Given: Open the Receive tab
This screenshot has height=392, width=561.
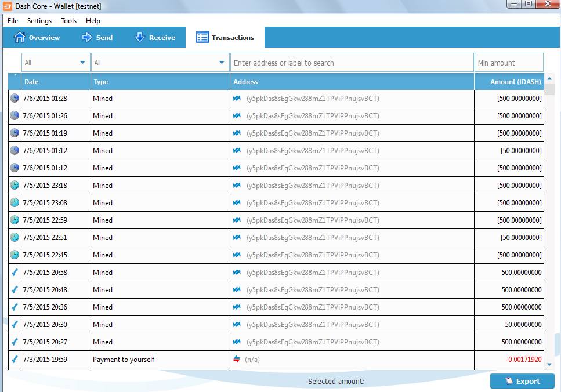Looking at the screenshot, I should [x=155, y=37].
